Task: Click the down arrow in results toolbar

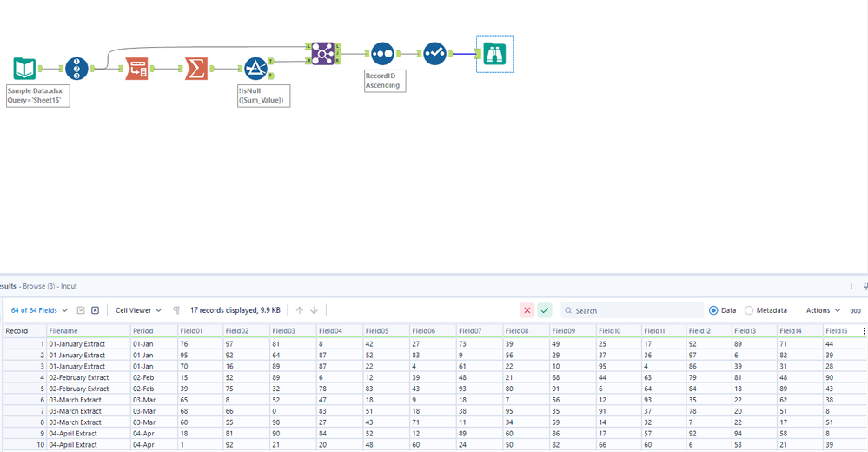Action: coord(314,310)
